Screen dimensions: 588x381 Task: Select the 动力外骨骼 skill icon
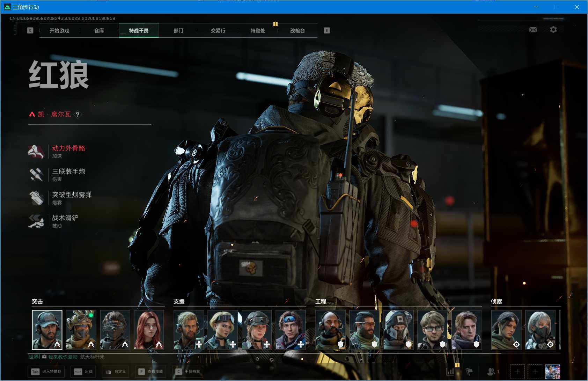coord(36,152)
